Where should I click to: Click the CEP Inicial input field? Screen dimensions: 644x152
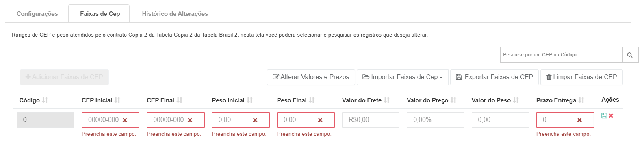coord(111,120)
